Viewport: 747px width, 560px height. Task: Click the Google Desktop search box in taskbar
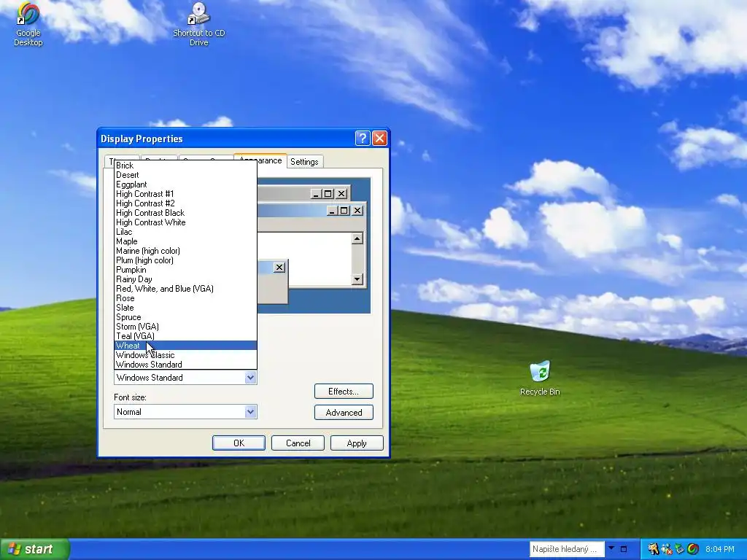coord(567,549)
